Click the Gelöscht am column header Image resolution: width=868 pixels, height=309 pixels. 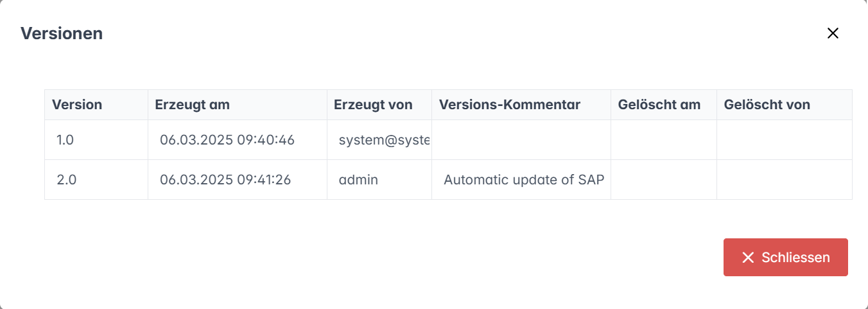659,105
